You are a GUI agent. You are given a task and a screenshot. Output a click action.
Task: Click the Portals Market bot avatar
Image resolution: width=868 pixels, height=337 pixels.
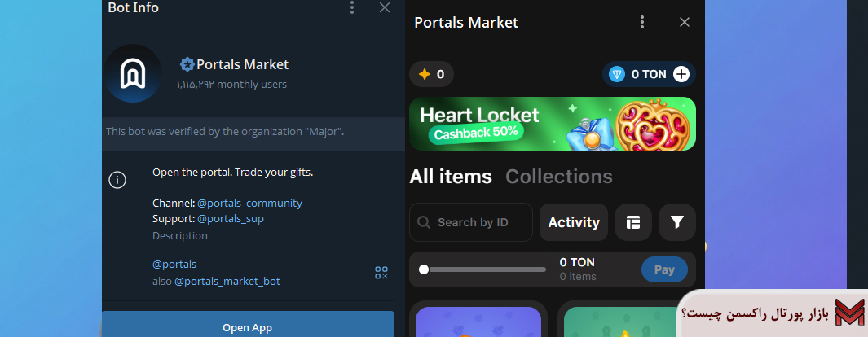click(134, 73)
